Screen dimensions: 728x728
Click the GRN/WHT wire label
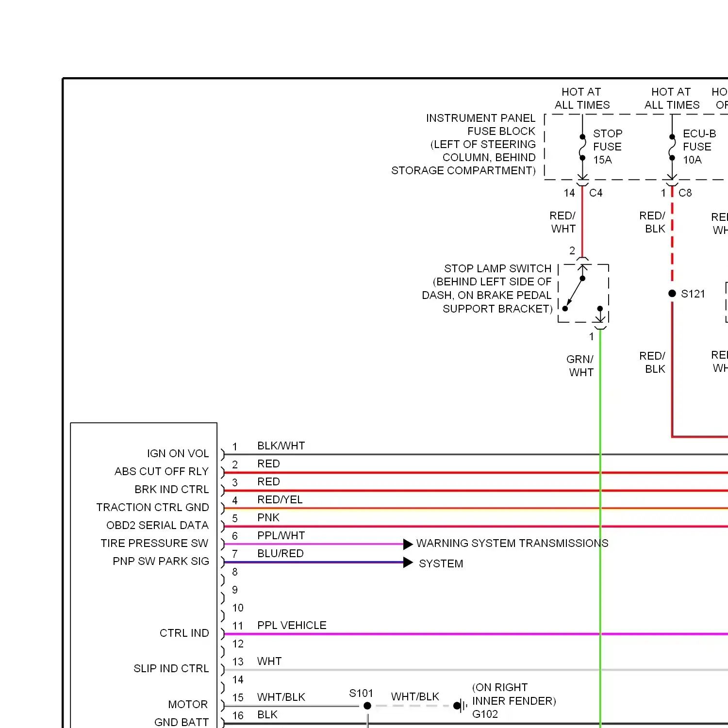(580, 365)
